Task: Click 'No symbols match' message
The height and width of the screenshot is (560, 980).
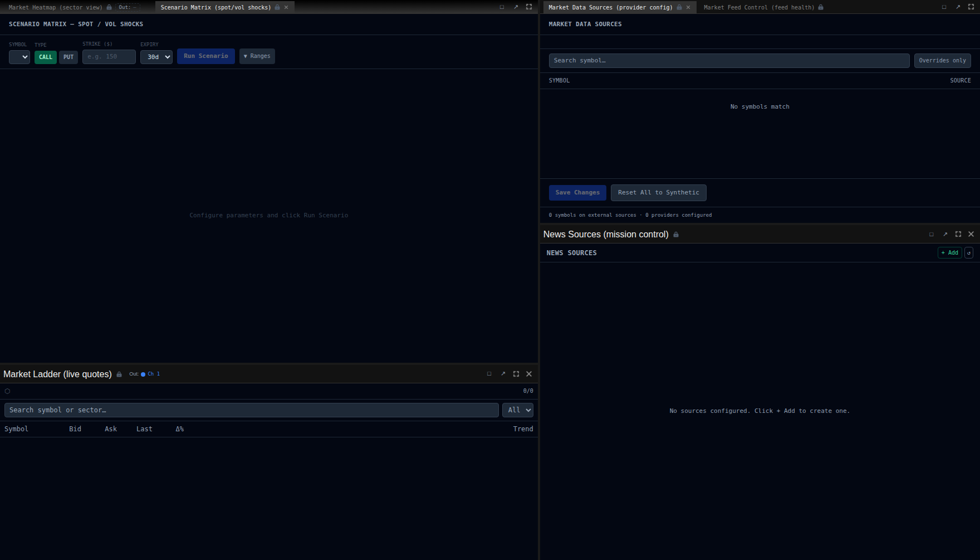Action: pos(760,107)
